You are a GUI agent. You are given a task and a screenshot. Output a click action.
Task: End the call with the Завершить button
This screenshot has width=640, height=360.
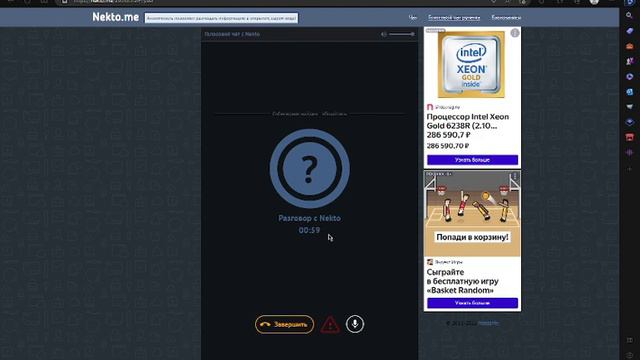pyautogui.click(x=284, y=324)
